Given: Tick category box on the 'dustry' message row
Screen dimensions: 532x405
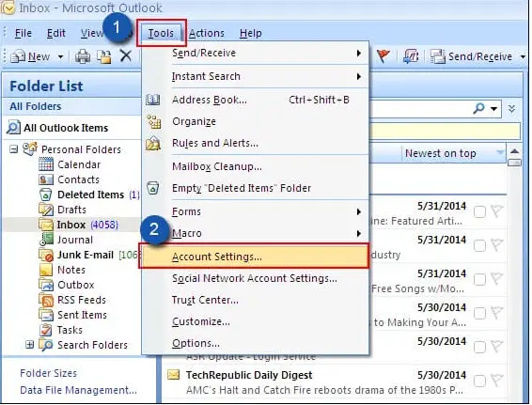Looking at the screenshot, I should [479, 245].
